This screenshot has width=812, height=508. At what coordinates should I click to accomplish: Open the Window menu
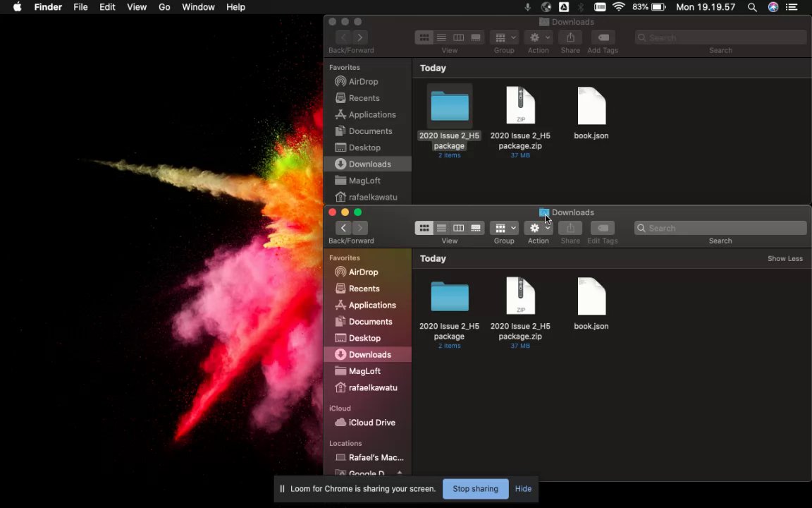click(x=198, y=7)
